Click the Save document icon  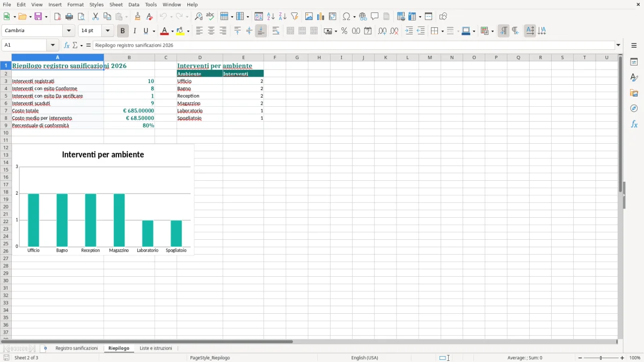point(38,17)
